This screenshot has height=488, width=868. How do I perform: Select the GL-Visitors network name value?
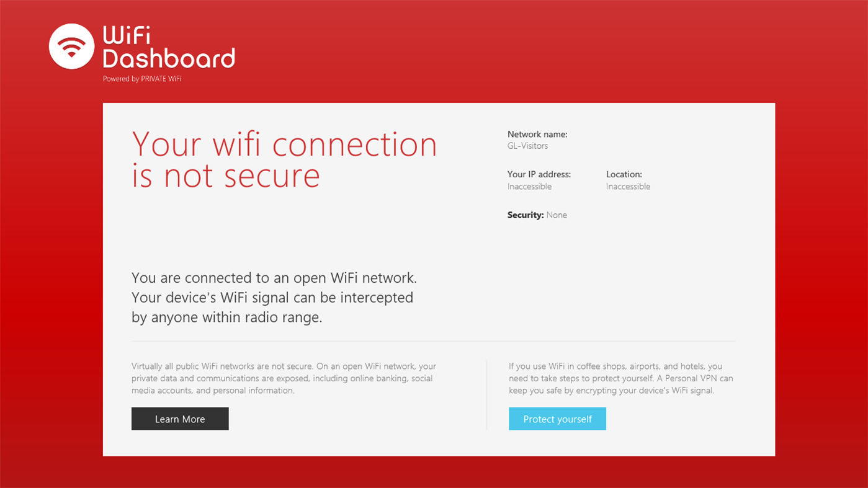pos(527,146)
